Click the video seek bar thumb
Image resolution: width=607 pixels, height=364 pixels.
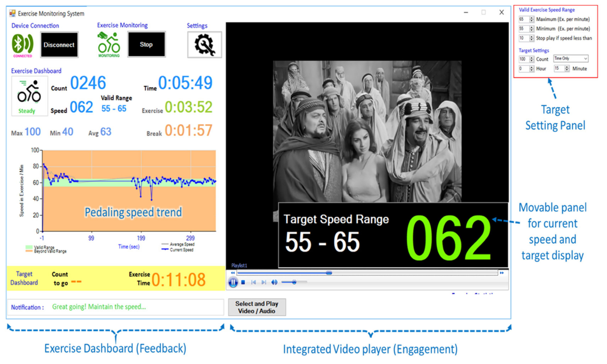[329, 273]
